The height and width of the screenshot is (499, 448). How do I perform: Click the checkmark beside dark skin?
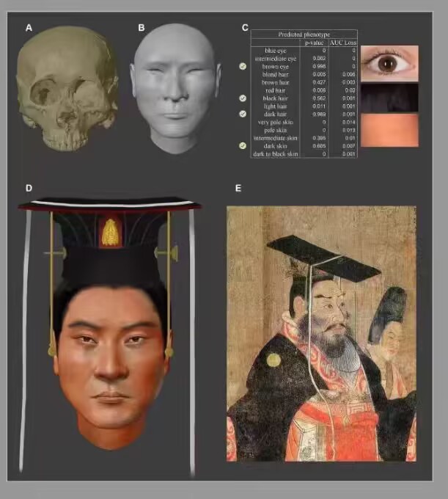coord(243,146)
